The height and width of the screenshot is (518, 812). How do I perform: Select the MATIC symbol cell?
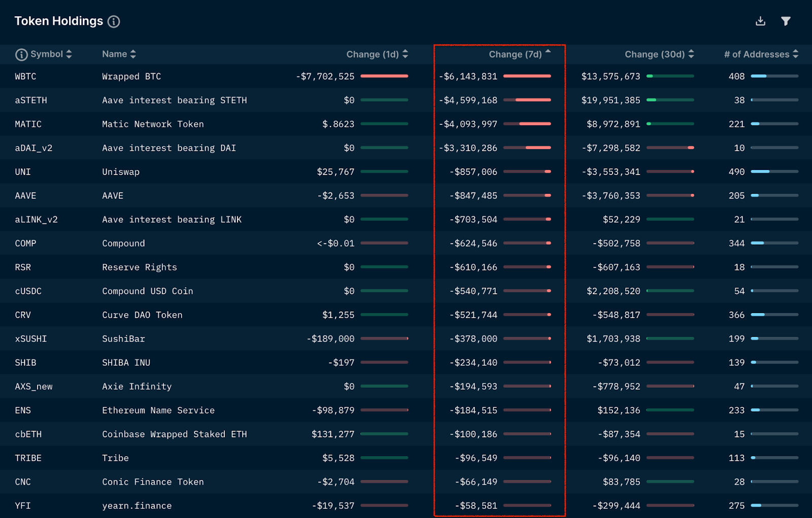[28, 124]
